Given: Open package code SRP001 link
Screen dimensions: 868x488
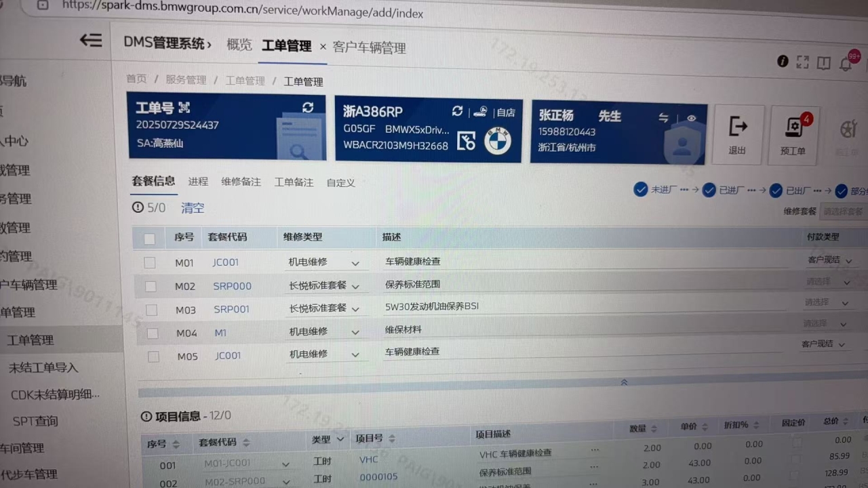Looking at the screenshot, I should (231, 309).
